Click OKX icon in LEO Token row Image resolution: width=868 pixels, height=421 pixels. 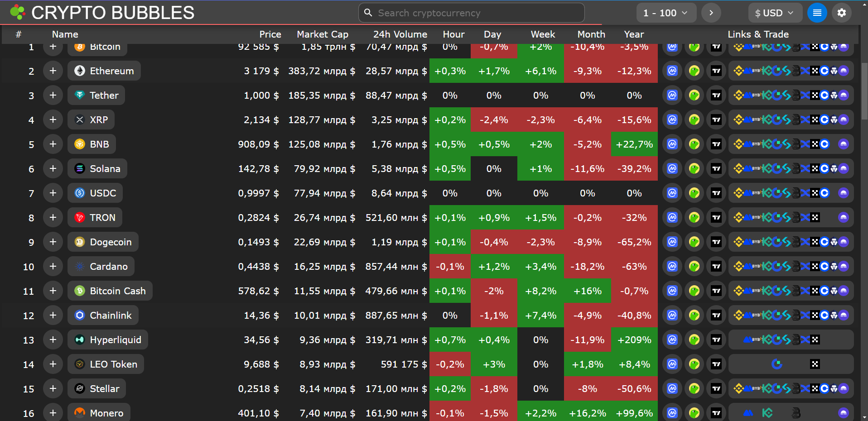(815, 364)
